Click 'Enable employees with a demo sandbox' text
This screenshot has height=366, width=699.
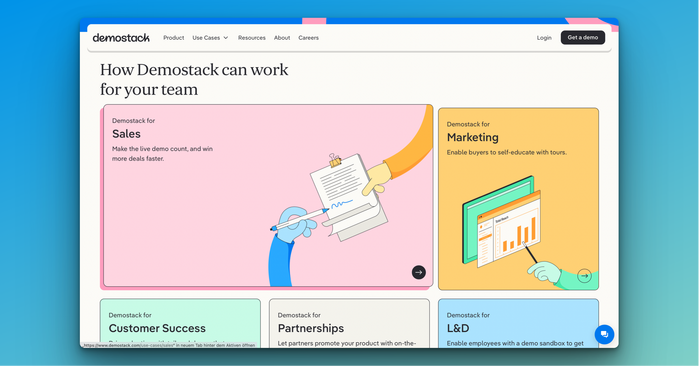pyautogui.click(x=515, y=343)
